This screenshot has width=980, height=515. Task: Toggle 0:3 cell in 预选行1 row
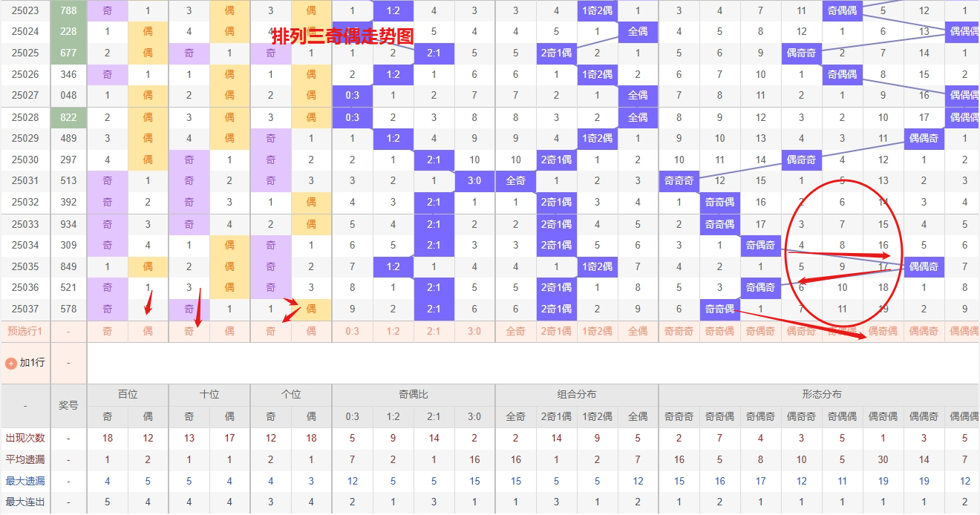pos(352,331)
